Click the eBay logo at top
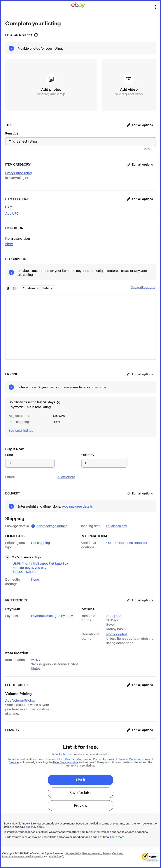 78,5
